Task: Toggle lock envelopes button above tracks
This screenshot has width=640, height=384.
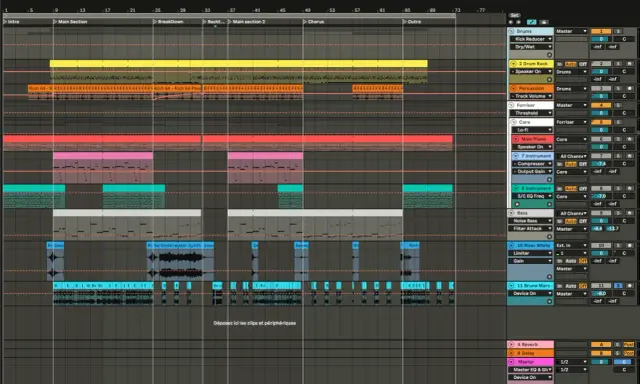Action: (x=544, y=22)
